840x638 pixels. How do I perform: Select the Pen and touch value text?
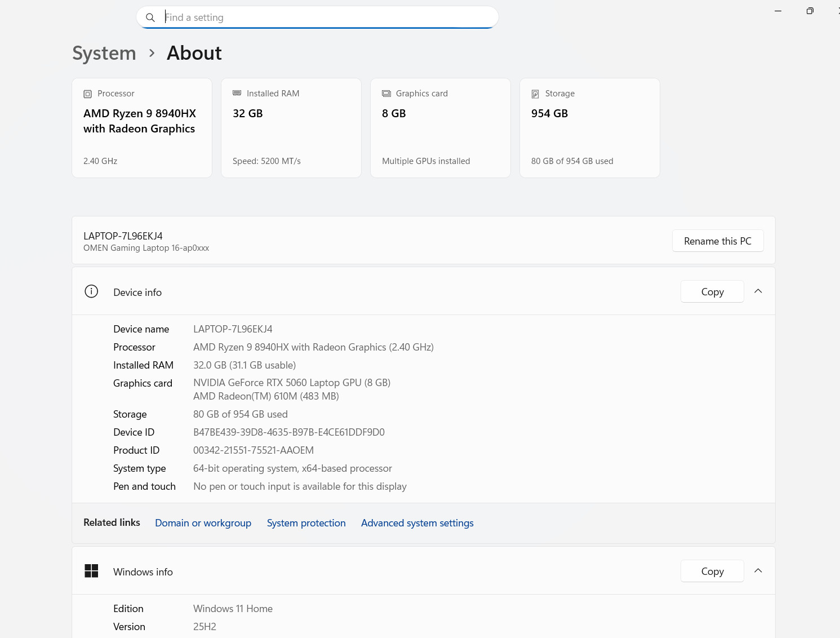300,486
